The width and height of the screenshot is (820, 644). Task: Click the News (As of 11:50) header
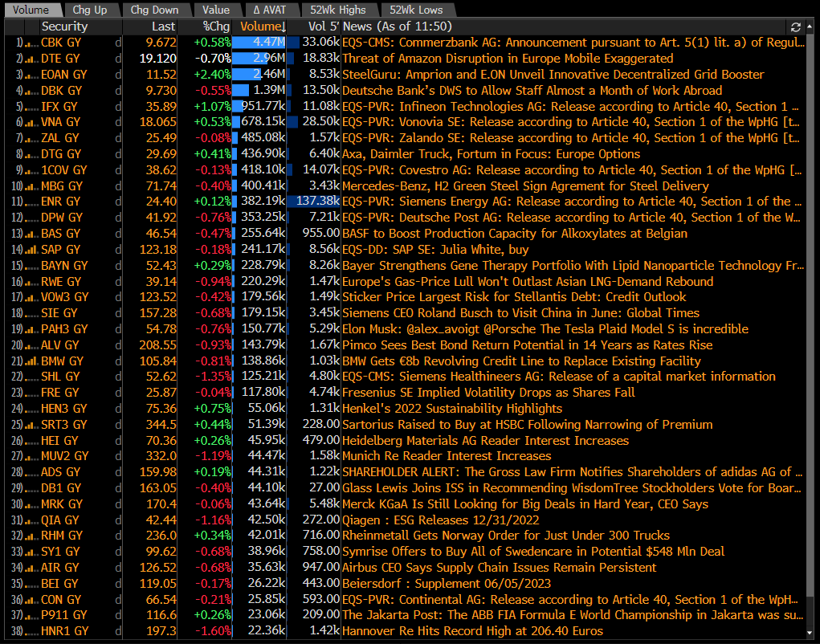pyautogui.click(x=398, y=26)
